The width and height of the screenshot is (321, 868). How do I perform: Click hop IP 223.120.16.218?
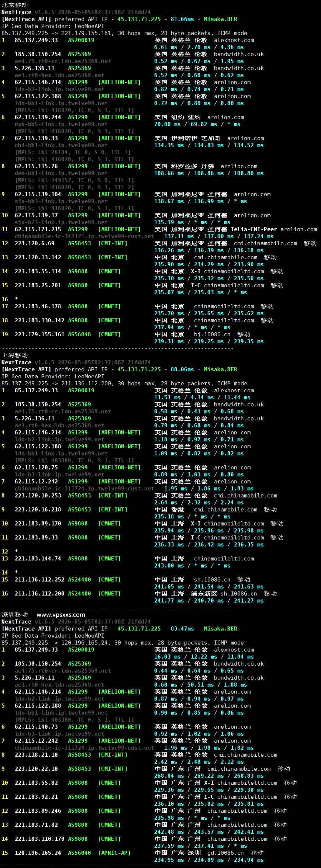[x=38, y=510]
